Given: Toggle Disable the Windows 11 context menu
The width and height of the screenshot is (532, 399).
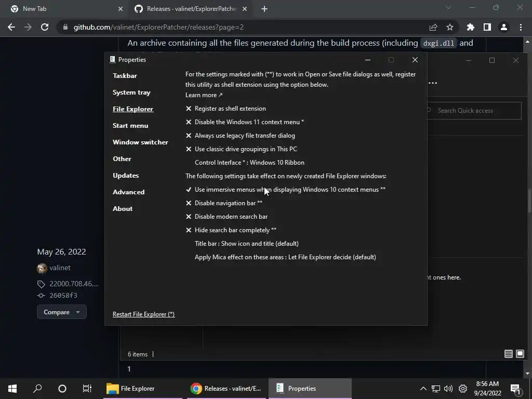Looking at the screenshot, I should tap(245, 122).
